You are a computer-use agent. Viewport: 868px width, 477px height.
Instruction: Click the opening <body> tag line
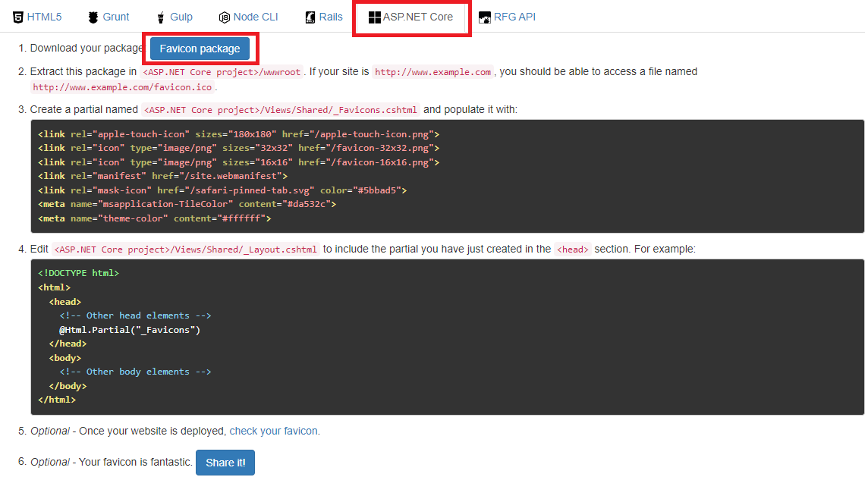click(x=65, y=358)
